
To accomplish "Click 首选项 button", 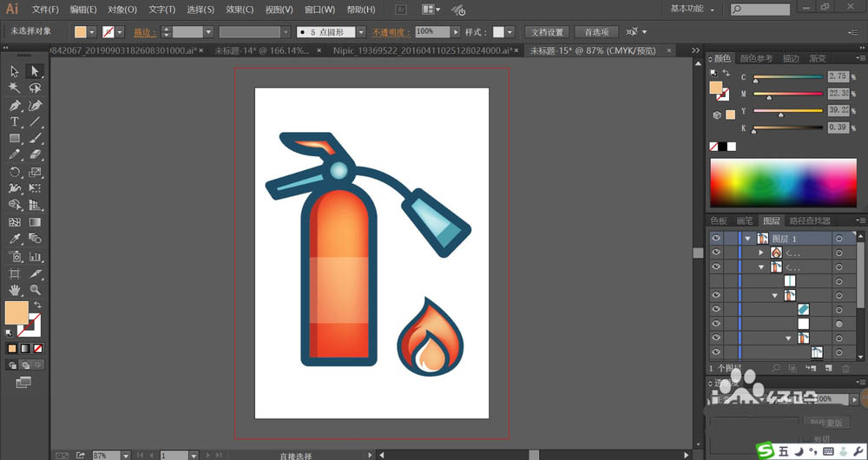I will click(x=596, y=32).
